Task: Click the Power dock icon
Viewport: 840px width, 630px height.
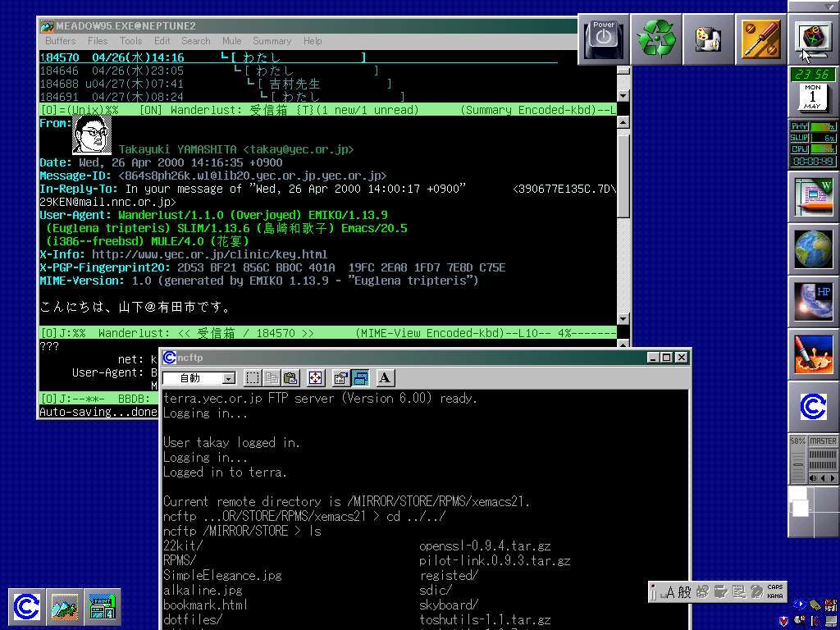Action: (604, 39)
